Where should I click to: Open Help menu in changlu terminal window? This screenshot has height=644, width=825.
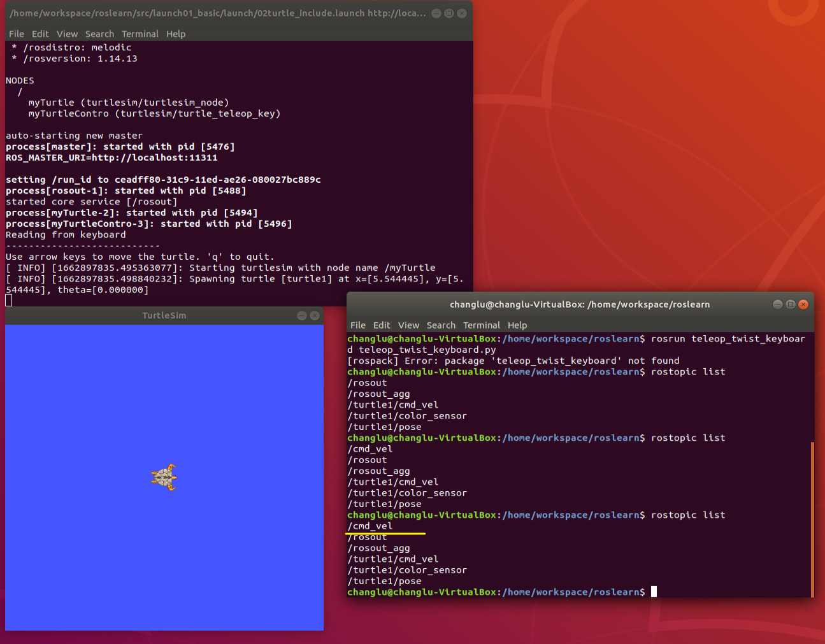(x=517, y=325)
